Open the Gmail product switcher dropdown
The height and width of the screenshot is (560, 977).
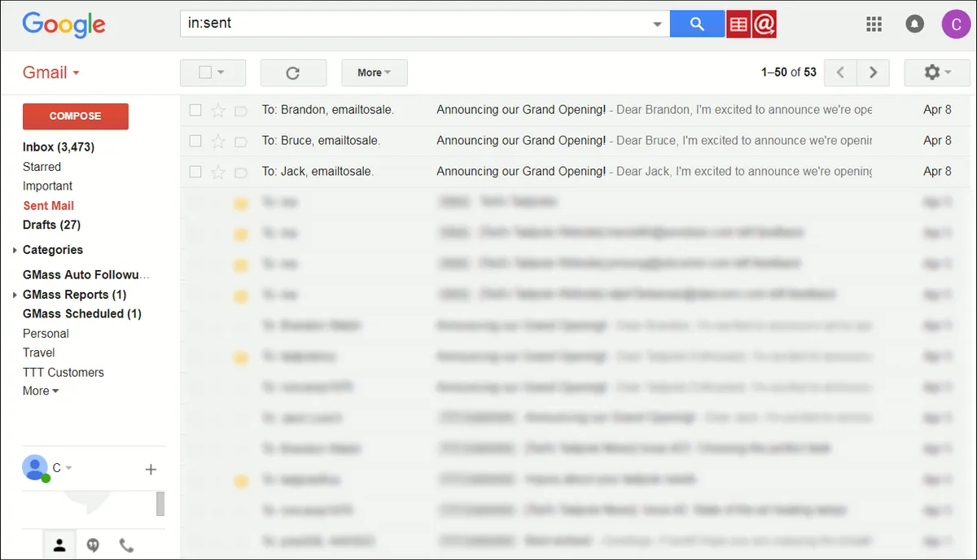[x=51, y=72]
